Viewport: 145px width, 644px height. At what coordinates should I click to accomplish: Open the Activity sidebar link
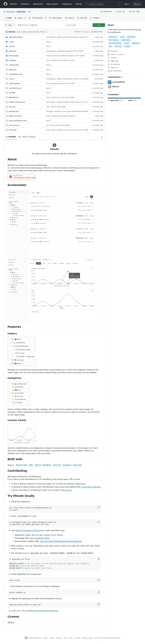coord(112,58)
